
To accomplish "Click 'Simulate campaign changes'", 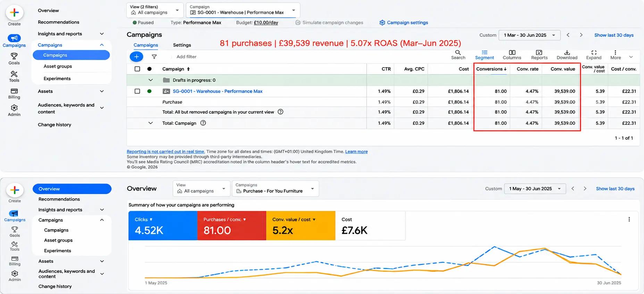I will [329, 23].
